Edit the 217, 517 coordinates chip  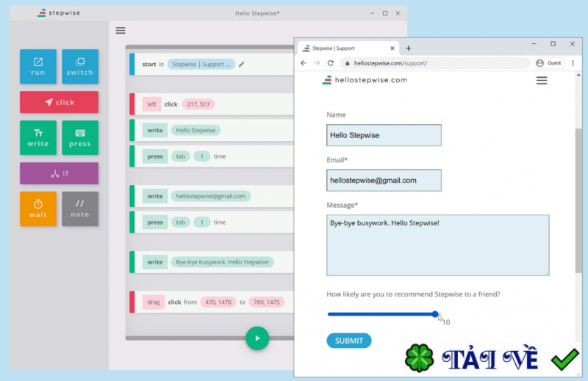pos(198,104)
